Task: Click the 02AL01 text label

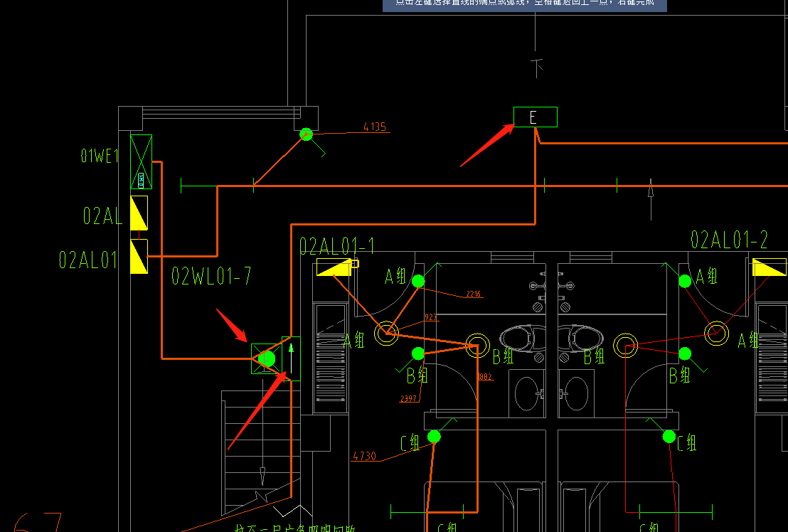Action: [88, 260]
